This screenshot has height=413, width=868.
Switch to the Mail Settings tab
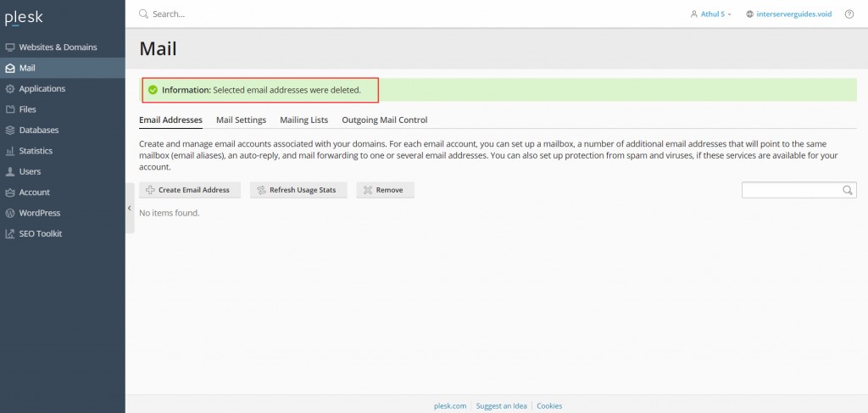(241, 120)
